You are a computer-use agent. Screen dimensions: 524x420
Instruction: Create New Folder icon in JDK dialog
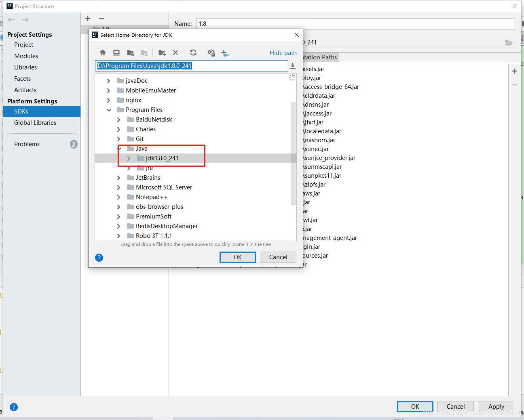[162, 52]
